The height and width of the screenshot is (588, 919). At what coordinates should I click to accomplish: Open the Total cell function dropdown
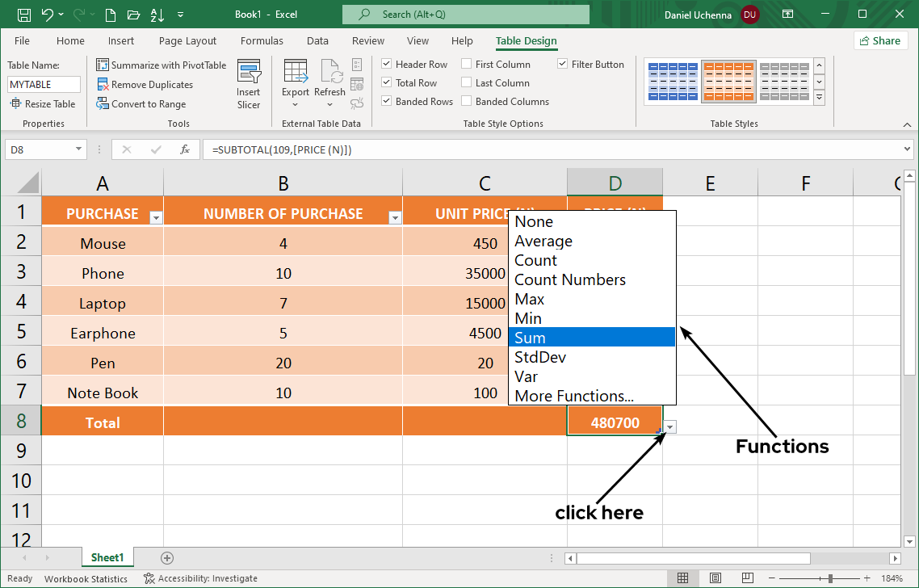coord(669,426)
